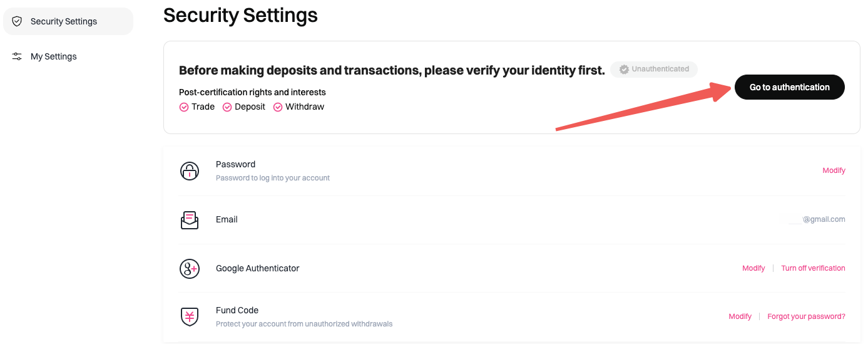Open My Settings in sidebar
Image resolution: width=868 pixels, height=344 pixels.
(54, 56)
